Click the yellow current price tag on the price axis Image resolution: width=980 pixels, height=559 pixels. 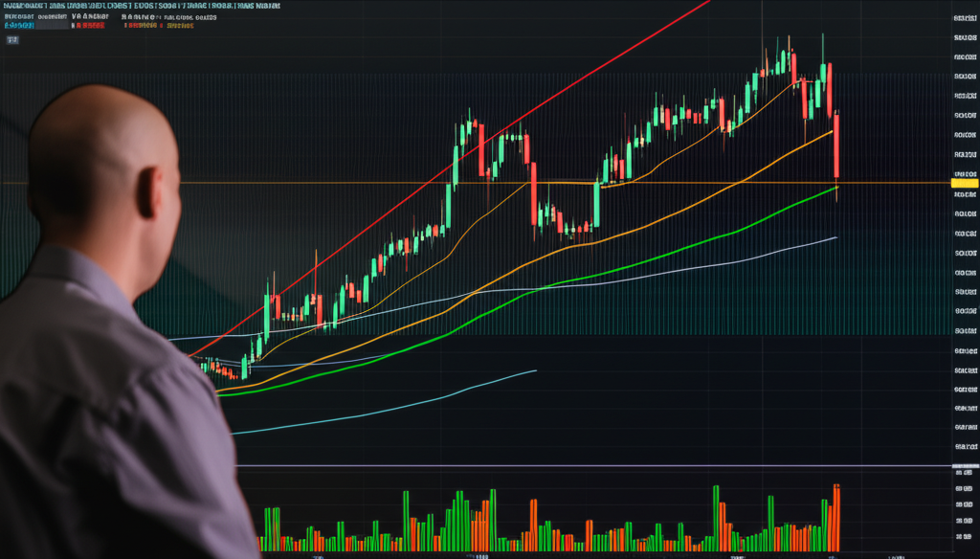[964, 182]
